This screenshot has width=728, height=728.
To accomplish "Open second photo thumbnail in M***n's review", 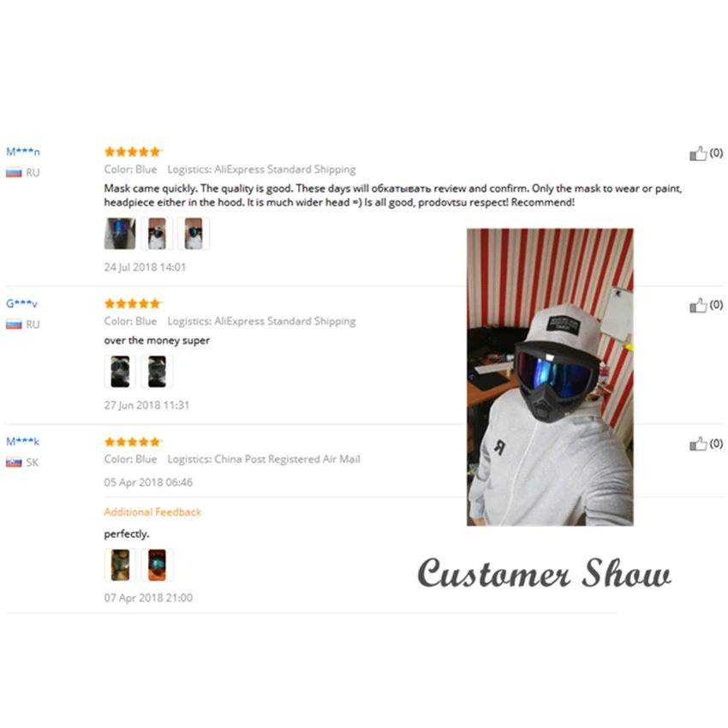I will click(x=157, y=234).
